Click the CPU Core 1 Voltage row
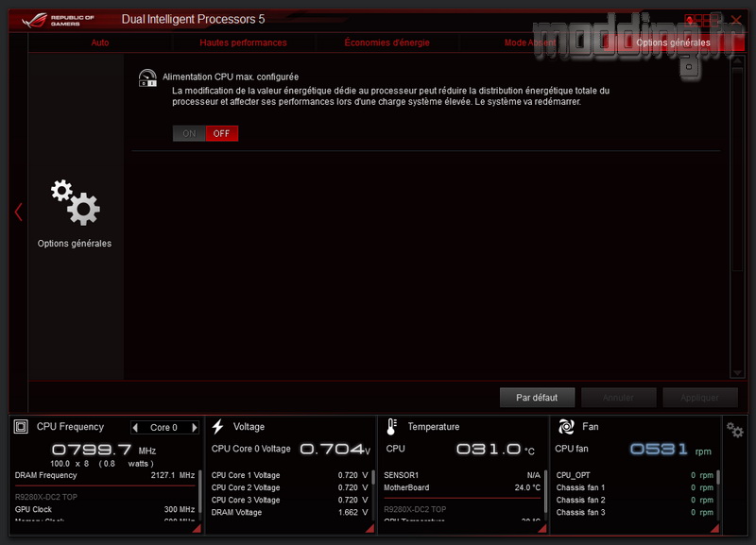 289,475
